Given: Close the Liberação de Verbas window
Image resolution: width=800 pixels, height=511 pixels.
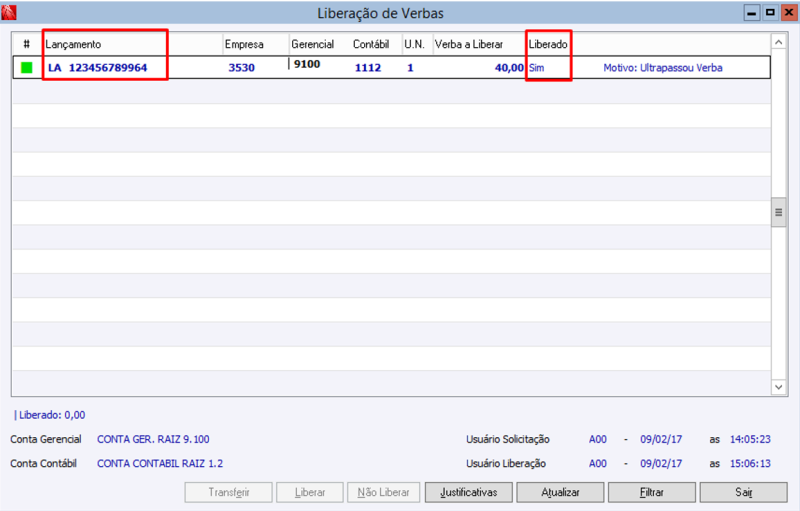Looking at the screenshot, I should pyautogui.click(x=789, y=13).
